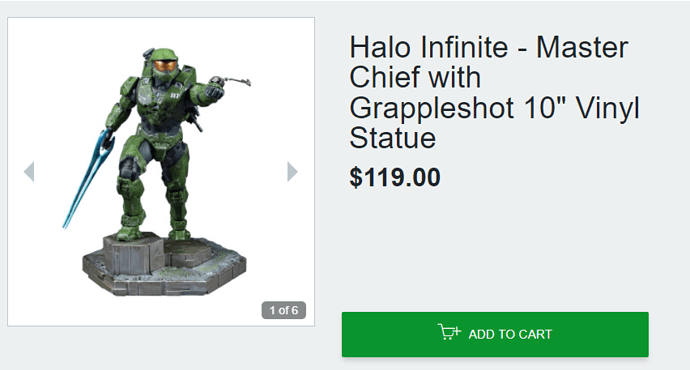Add the Master Chief statue to cart
The image size is (690, 370).
tap(495, 334)
